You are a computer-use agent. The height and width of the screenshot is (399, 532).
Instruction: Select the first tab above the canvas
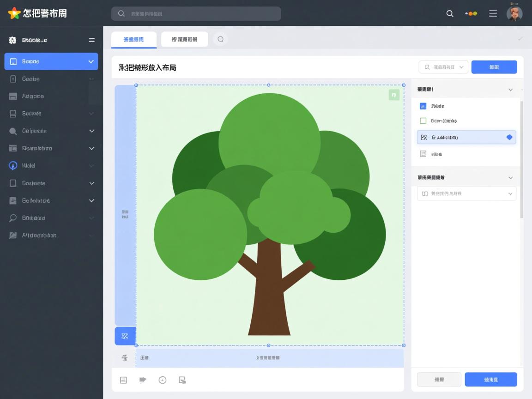pos(133,40)
